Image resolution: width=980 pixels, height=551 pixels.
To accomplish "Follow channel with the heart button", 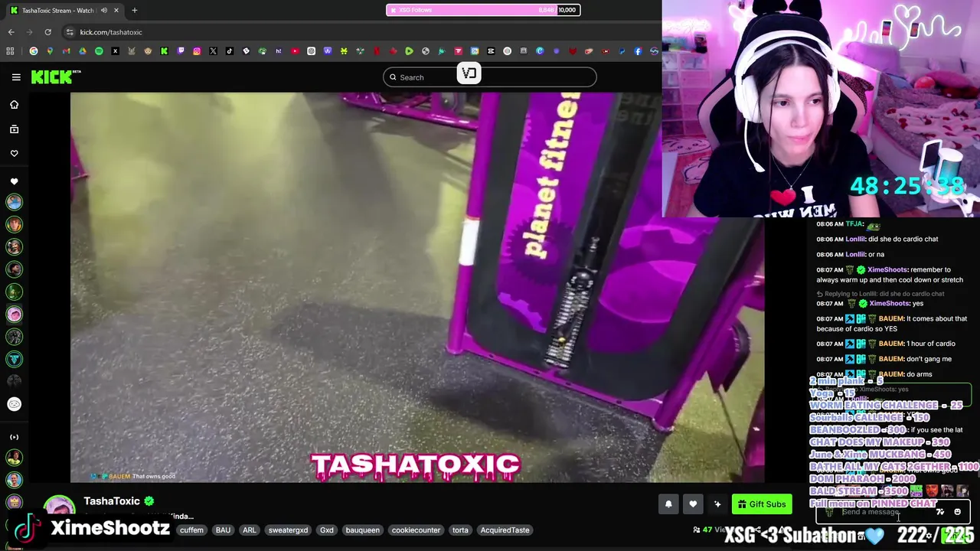I will coord(693,504).
